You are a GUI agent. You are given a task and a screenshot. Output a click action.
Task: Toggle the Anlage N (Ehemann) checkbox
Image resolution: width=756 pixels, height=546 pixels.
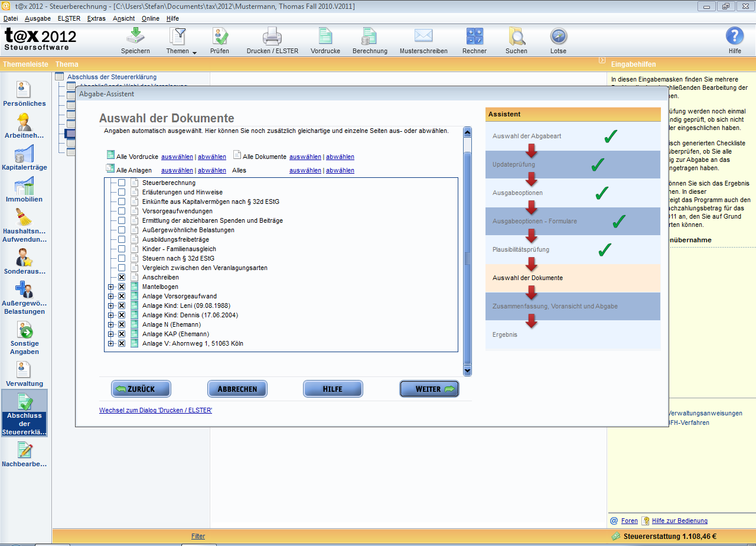tap(122, 324)
